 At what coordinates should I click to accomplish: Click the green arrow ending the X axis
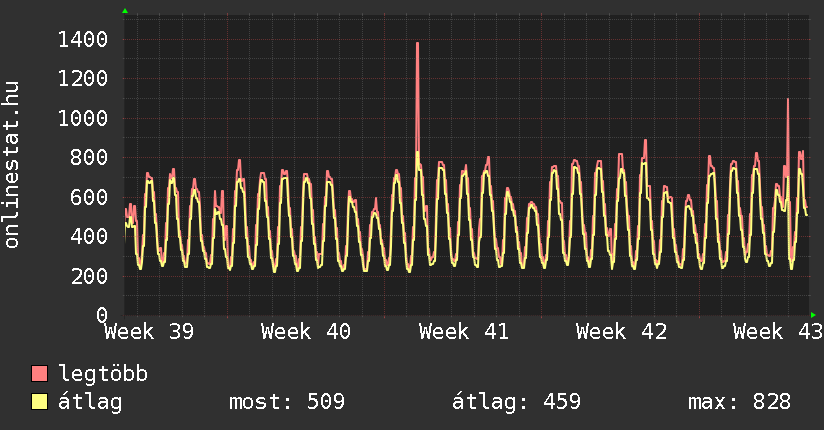[813, 314]
